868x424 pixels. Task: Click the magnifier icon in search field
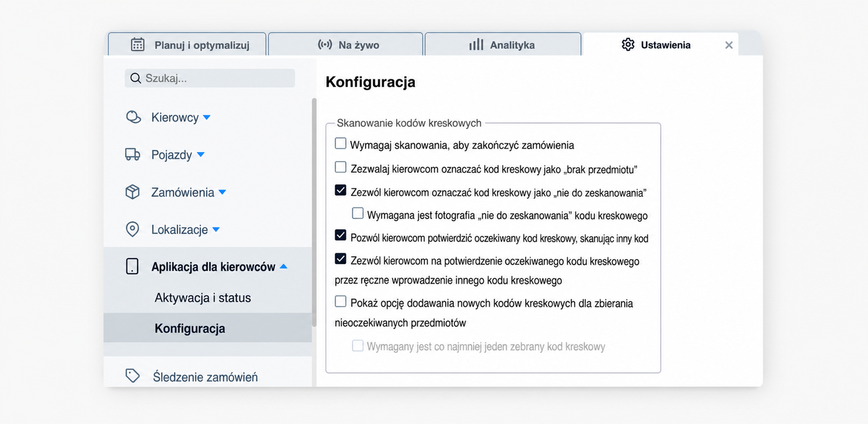(x=136, y=78)
